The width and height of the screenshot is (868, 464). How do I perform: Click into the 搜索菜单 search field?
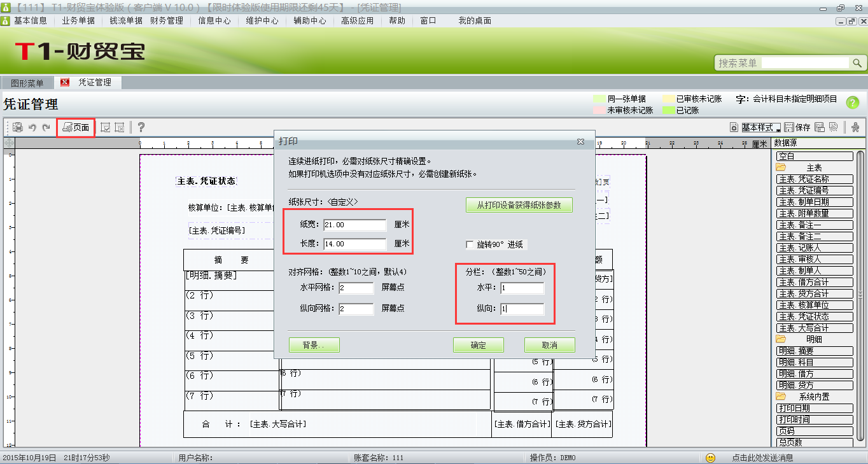click(804, 63)
